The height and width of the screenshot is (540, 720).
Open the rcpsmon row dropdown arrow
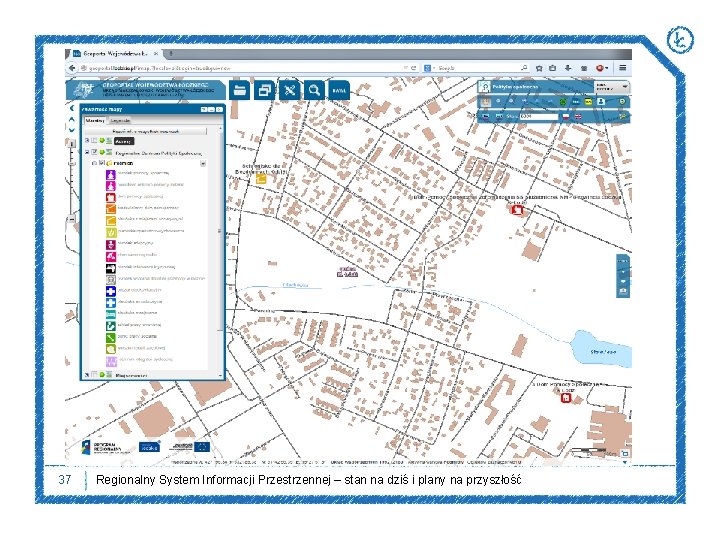click(x=203, y=163)
